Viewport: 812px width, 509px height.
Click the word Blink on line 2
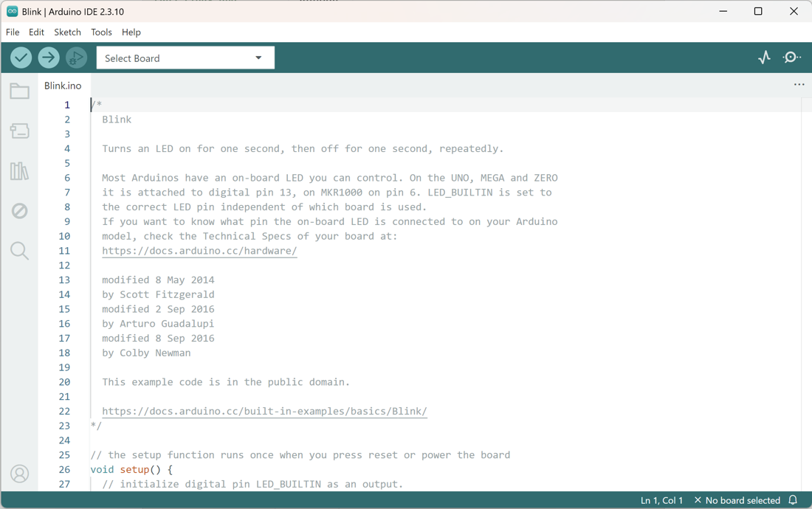point(117,120)
